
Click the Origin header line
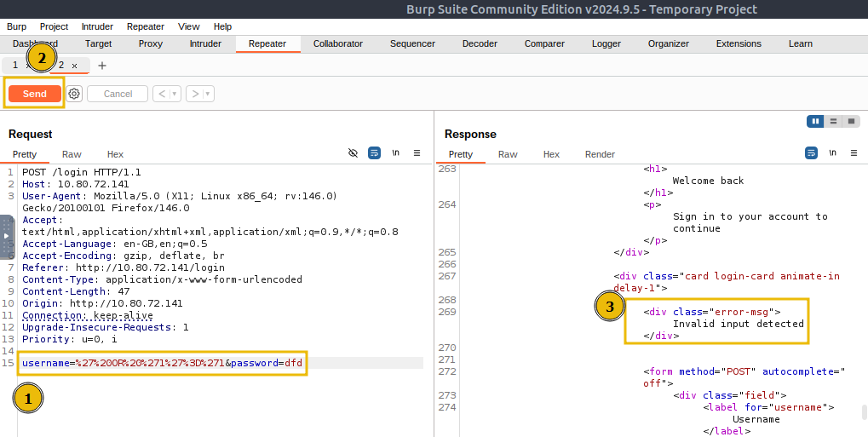pos(102,303)
